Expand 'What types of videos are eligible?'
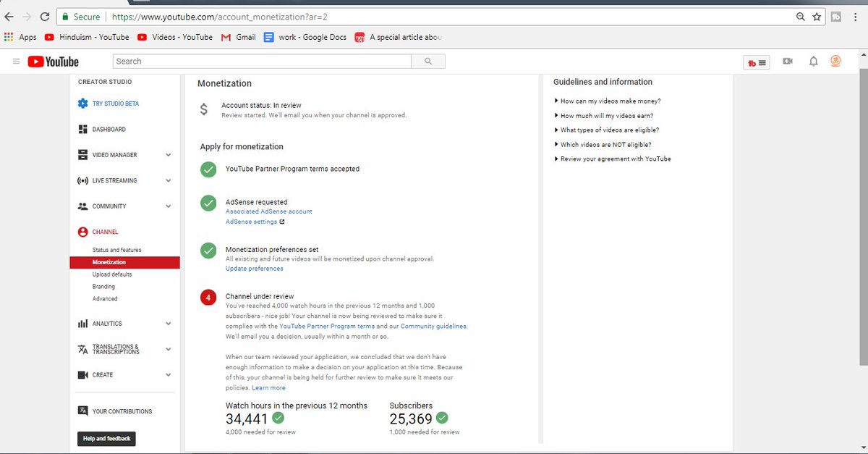868x454 pixels. click(607, 130)
